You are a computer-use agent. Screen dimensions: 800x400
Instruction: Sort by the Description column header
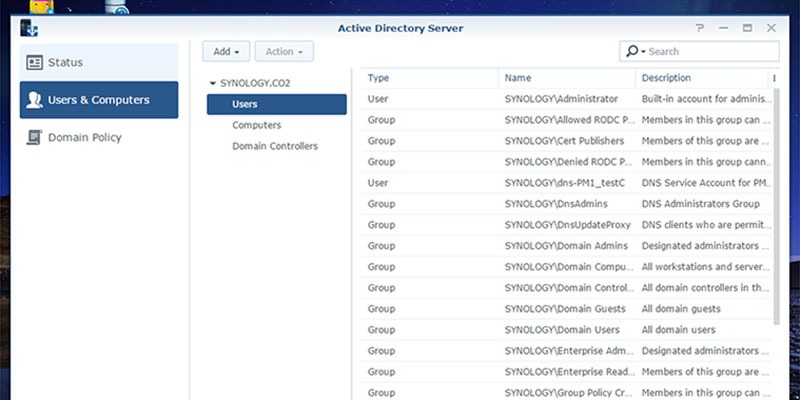pos(702,78)
